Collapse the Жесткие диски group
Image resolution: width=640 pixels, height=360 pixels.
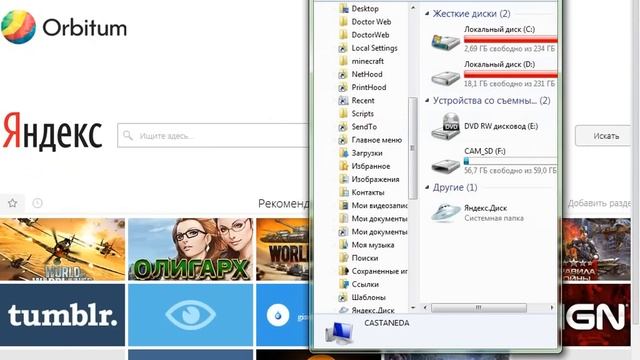pos(427,13)
